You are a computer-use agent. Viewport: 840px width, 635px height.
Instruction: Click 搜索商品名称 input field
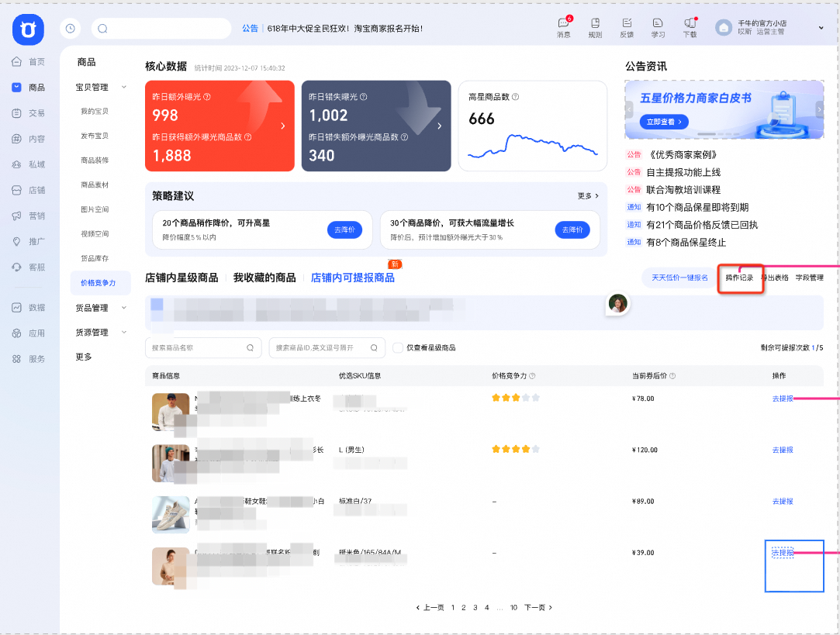click(x=203, y=347)
